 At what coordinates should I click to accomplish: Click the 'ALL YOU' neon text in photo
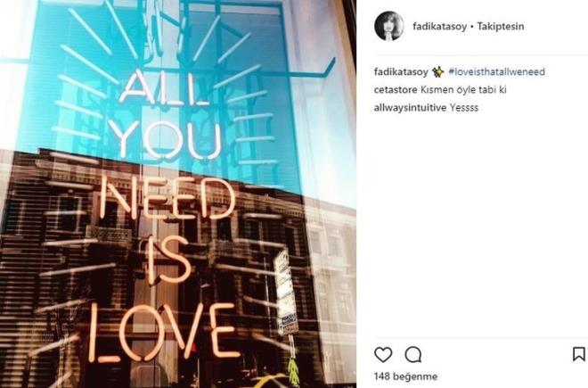coord(166,114)
